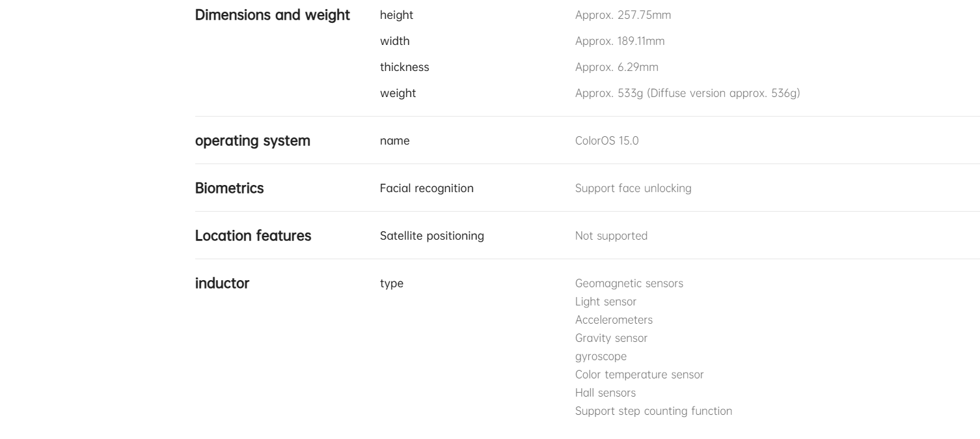This screenshot has height=439, width=980.
Task: Click the weight value with Diffuse version
Action: click(x=688, y=93)
